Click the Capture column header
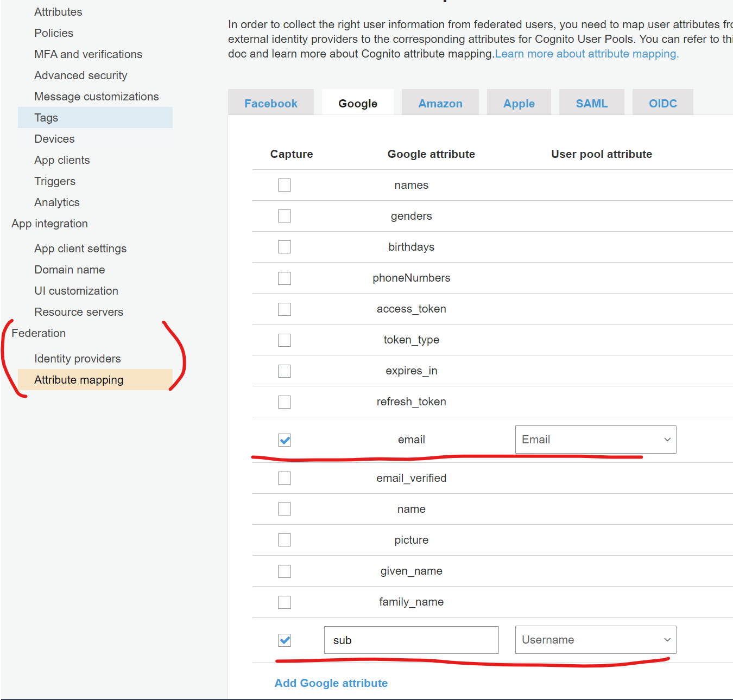This screenshot has width=733, height=700. click(x=292, y=154)
